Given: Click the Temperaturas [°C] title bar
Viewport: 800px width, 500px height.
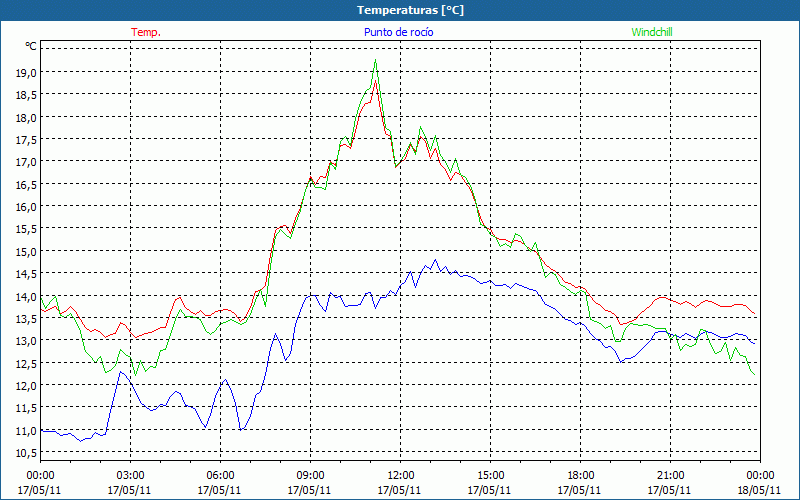Looking at the screenshot, I should coord(400,10).
